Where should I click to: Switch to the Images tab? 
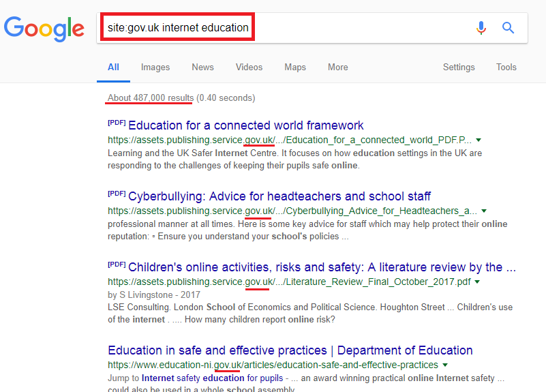point(155,67)
